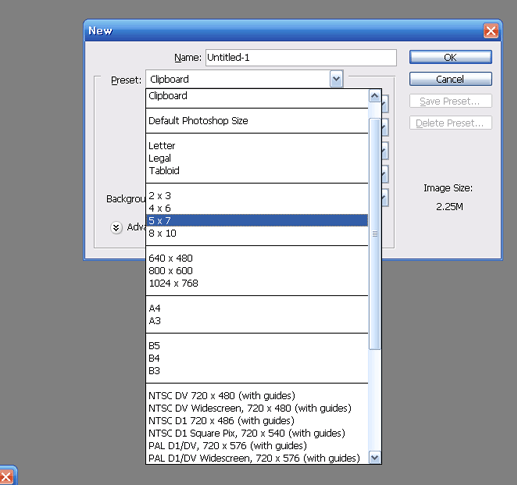Screen dimensions: 517x485
Task: Select the 640 x 480 preset
Action: pos(257,258)
